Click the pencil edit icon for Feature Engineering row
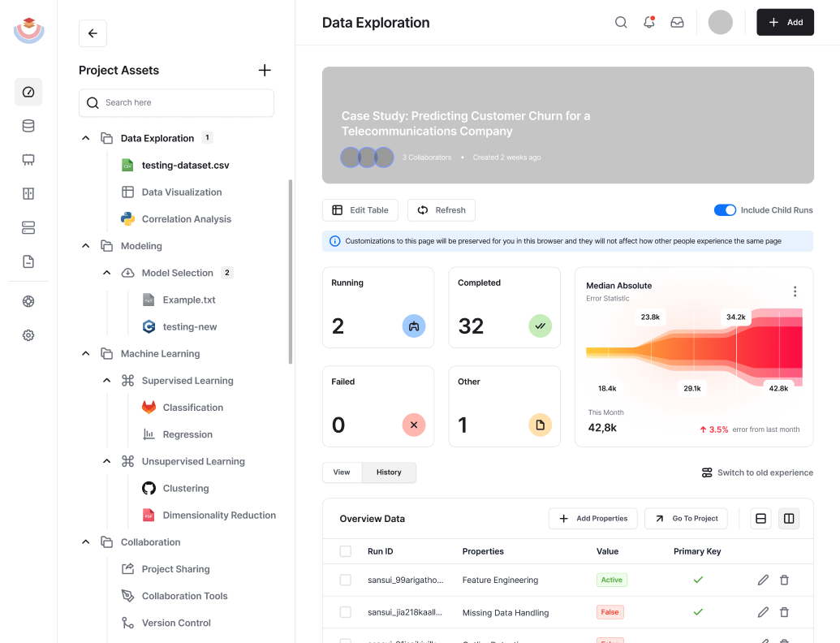This screenshot has height=643, width=840. click(x=763, y=580)
